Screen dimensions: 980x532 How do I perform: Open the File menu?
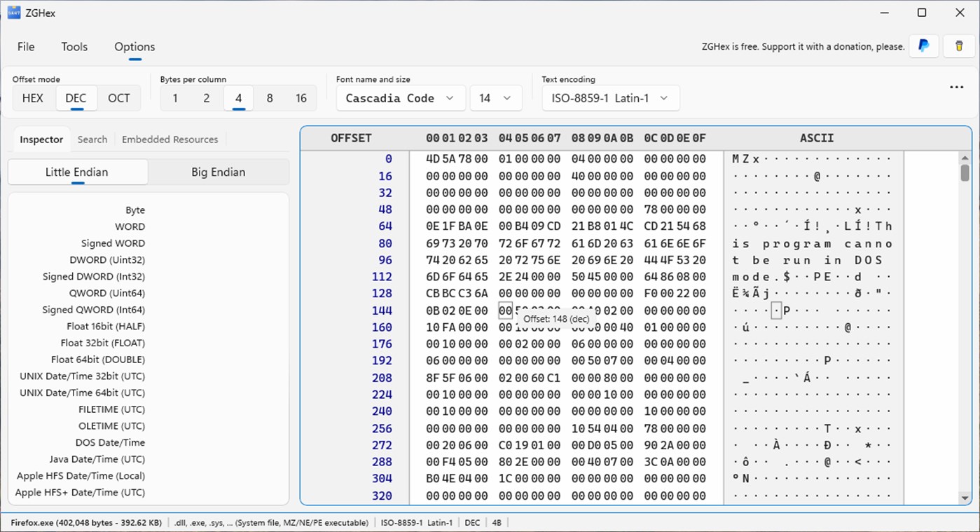tap(26, 47)
